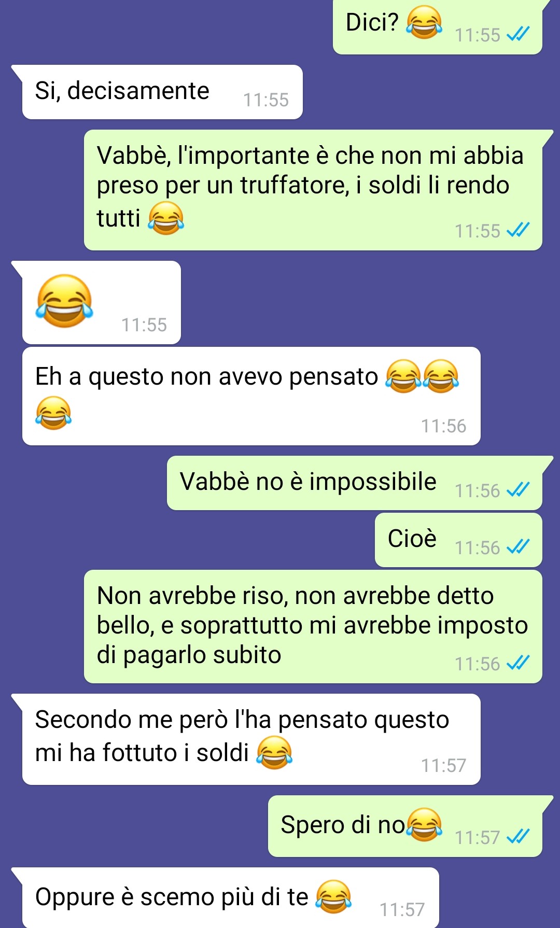Select the 'Secondo me però' message bubble

click(x=251, y=739)
